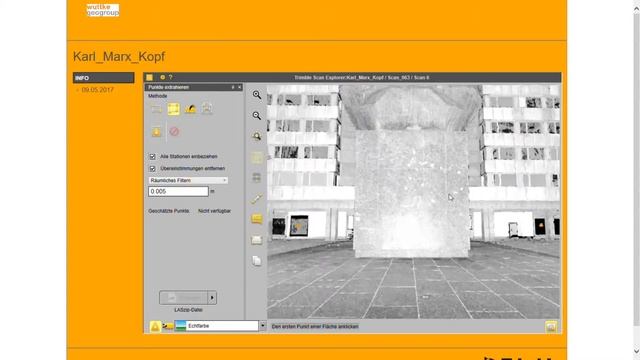Click the red cancel circle icon
640x360 pixels.
(x=174, y=131)
